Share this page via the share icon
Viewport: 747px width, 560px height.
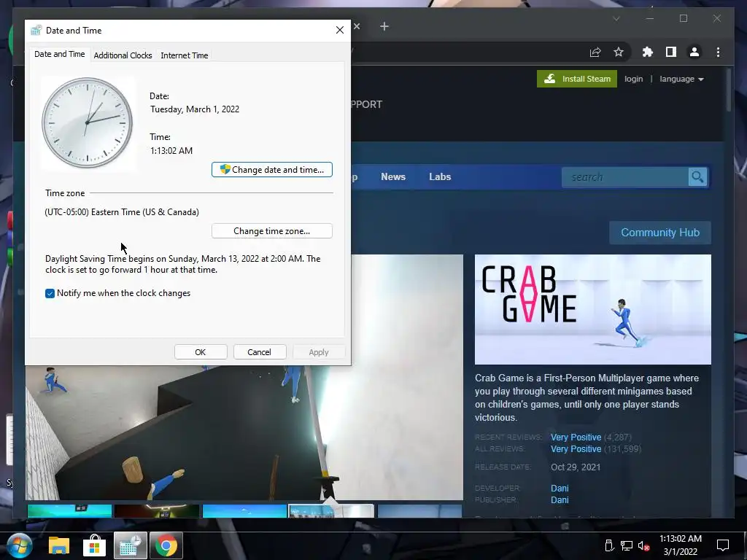pos(595,52)
